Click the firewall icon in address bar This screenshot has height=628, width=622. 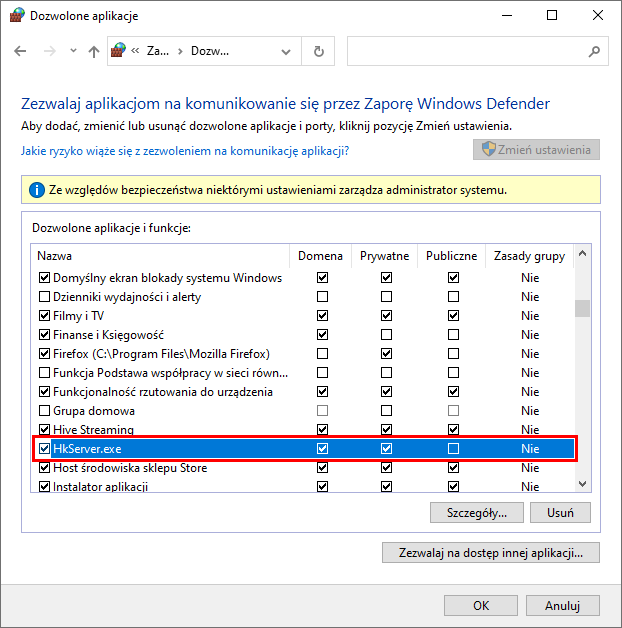coord(120,51)
